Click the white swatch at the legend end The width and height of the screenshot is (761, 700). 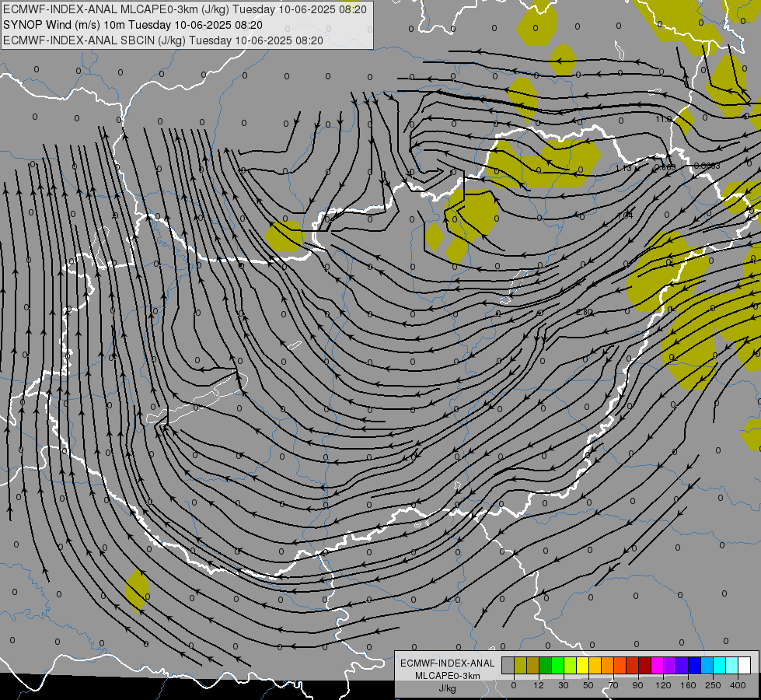click(x=745, y=665)
